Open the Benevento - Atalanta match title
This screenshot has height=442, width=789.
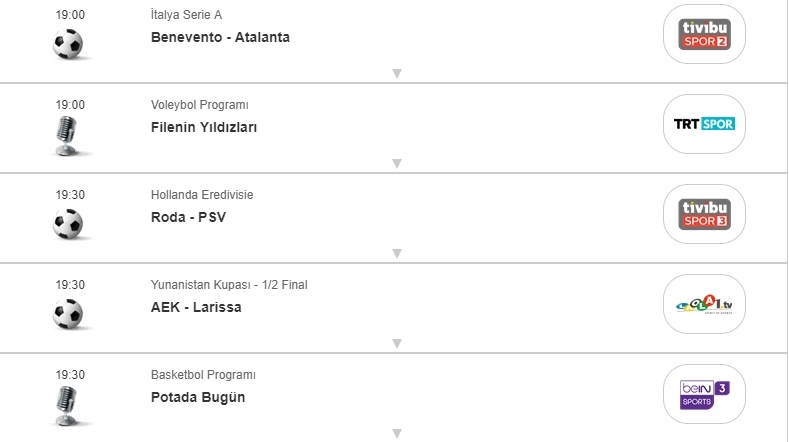point(220,38)
